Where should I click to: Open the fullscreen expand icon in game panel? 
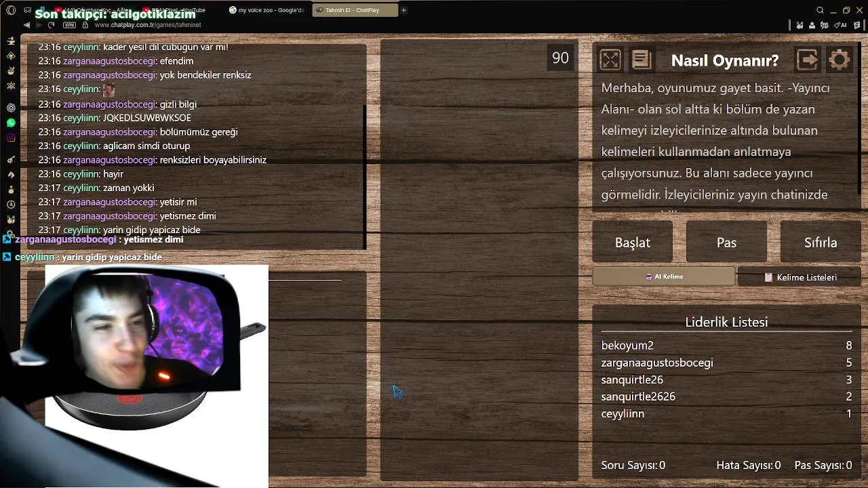(x=610, y=60)
